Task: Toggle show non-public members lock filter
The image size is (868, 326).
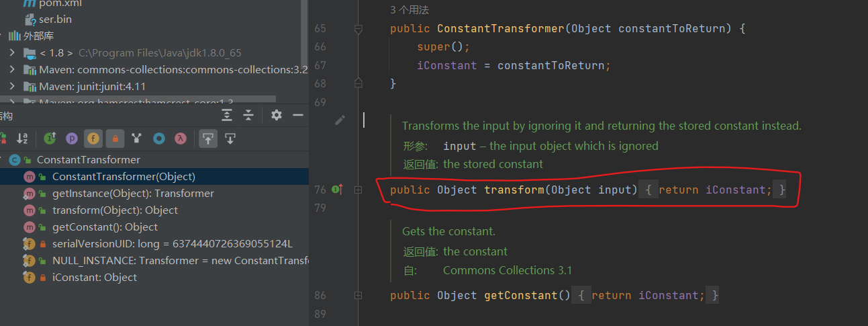Action: (115, 138)
